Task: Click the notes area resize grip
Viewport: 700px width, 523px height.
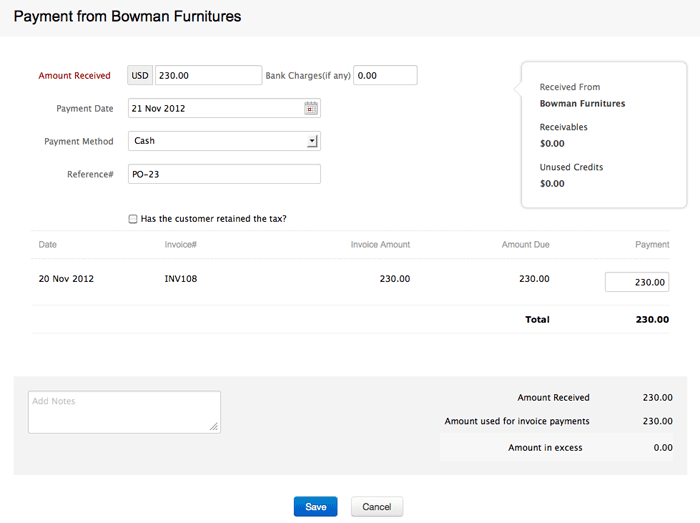Action: [214, 427]
